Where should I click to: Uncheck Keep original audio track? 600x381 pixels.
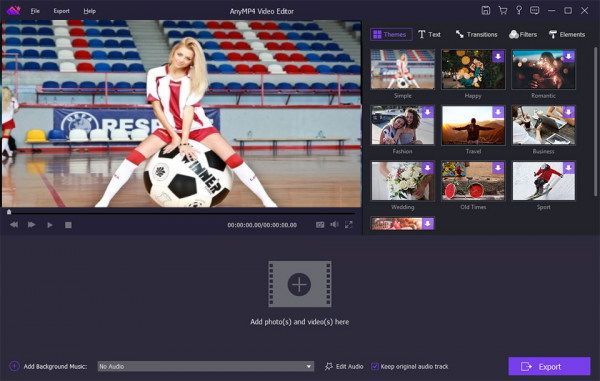[375, 366]
